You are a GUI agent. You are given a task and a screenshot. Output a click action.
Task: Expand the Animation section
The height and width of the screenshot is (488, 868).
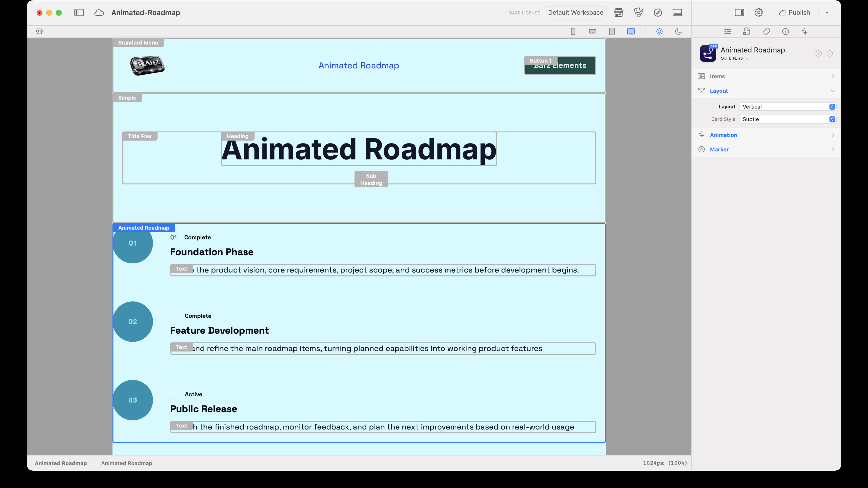[x=766, y=135]
